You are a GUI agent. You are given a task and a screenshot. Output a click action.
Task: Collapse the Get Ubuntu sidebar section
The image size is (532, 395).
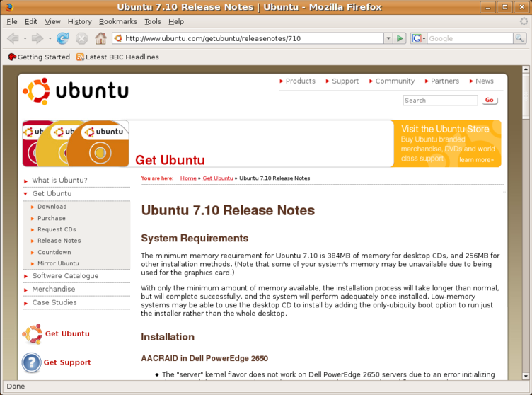[x=25, y=193]
